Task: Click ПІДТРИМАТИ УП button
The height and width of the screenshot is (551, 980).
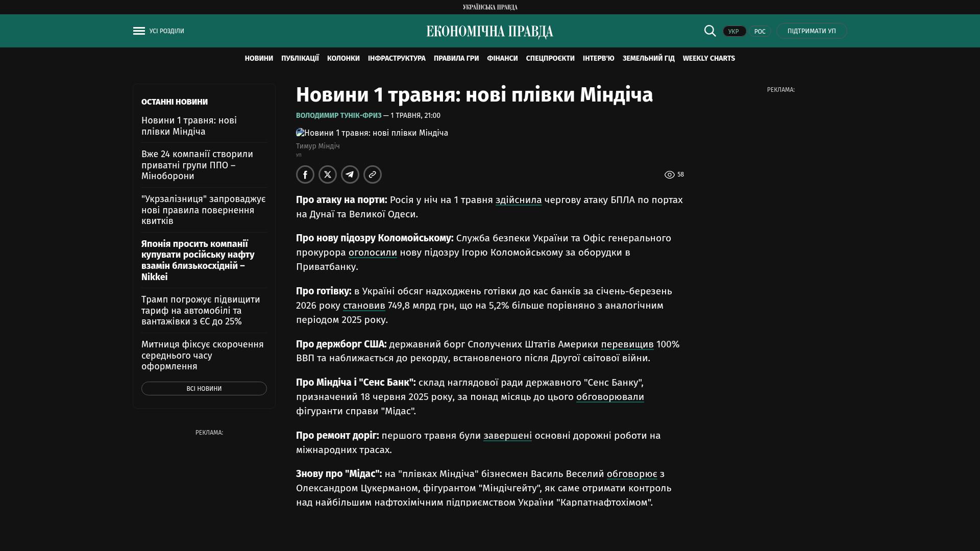Action: tap(812, 31)
